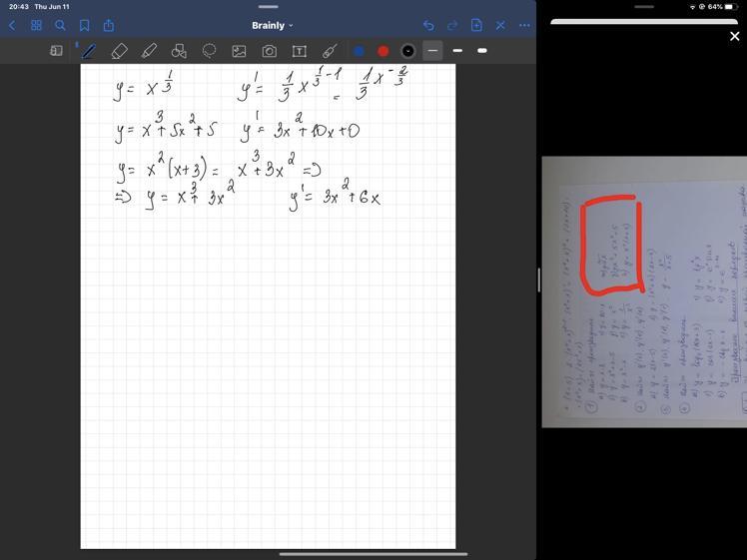
Task: Redo the last undone action
Action: (x=452, y=26)
